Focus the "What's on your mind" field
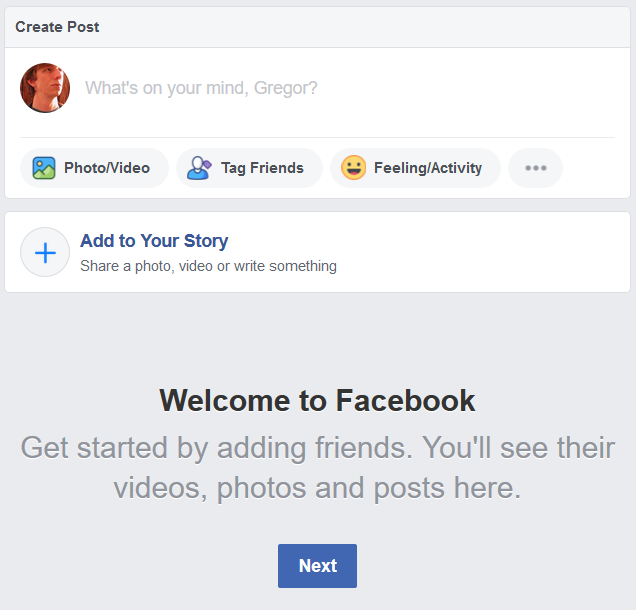Screen dimensions: 636x610 click(201, 88)
